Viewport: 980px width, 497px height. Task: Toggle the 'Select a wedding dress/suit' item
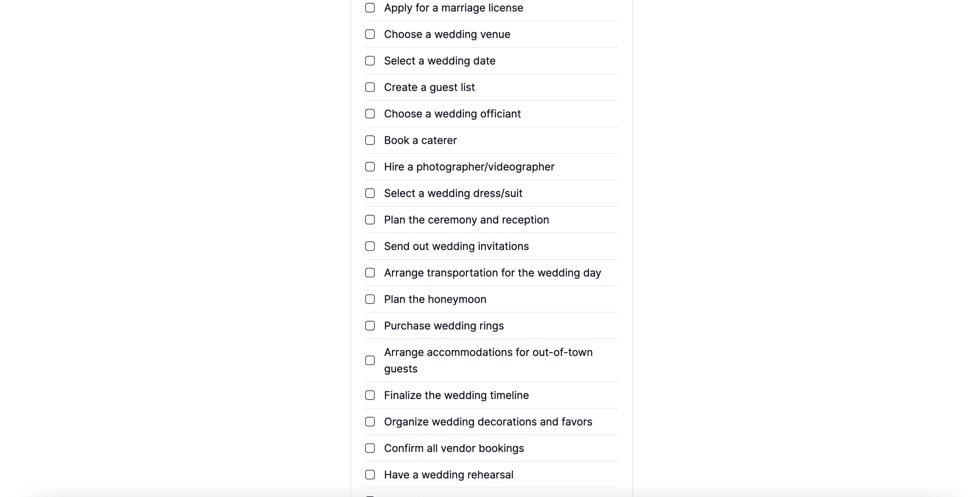(370, 193)
